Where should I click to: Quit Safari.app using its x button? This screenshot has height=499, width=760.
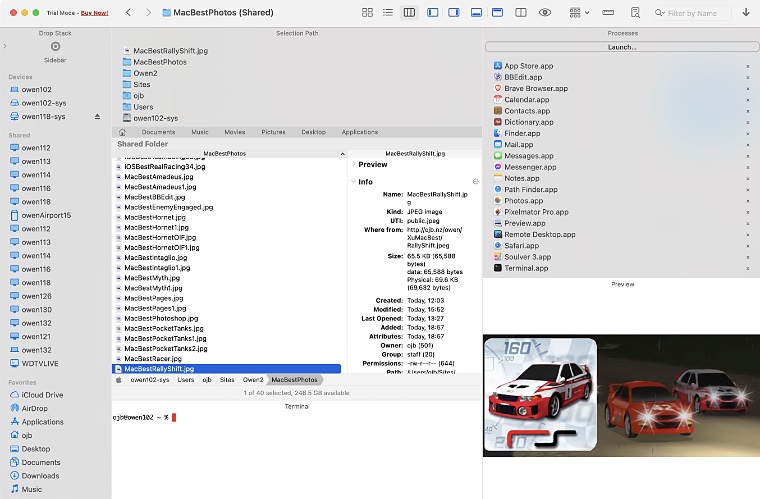click(748, 245)
